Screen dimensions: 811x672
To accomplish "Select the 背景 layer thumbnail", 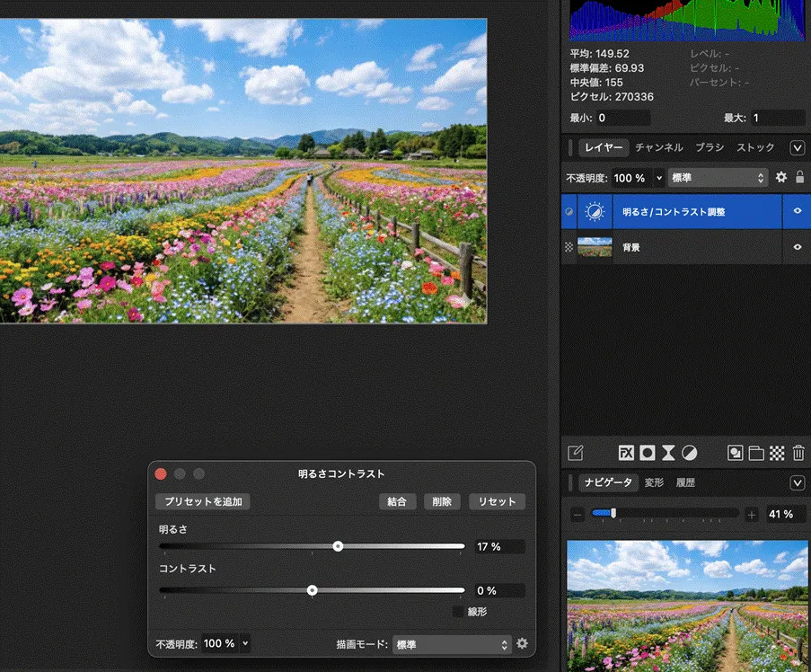I will pyautogui.click(x=595, y=247).
